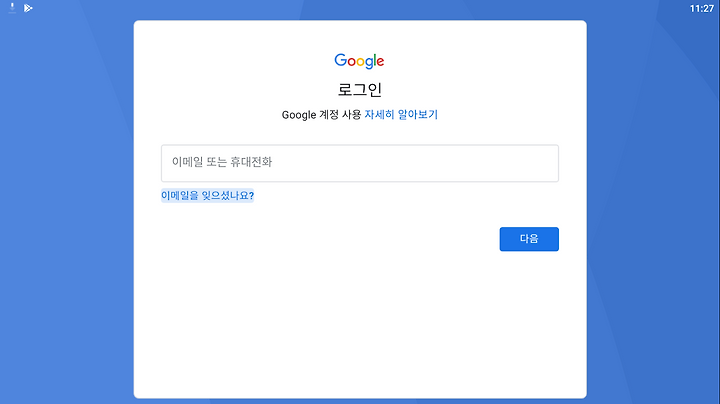Click the Google logo
Viewport: 720px width, 404px height.
[x=360, y=61]
